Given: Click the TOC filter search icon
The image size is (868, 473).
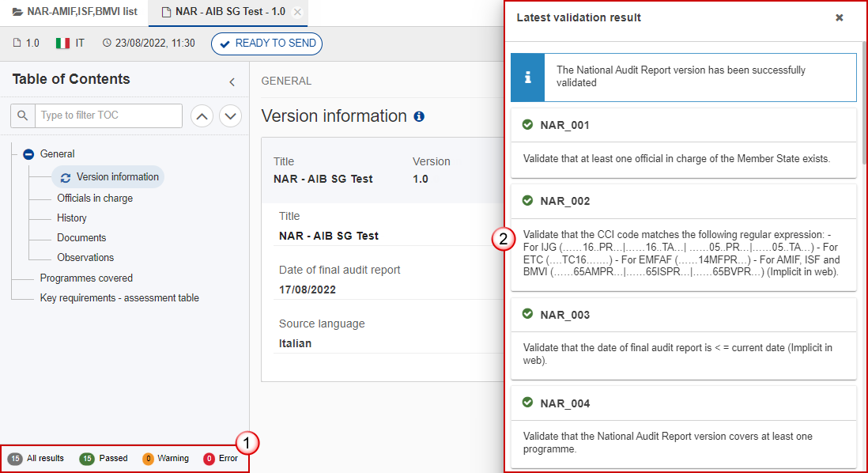Looking at the screenshot, I should coord(23,115).
